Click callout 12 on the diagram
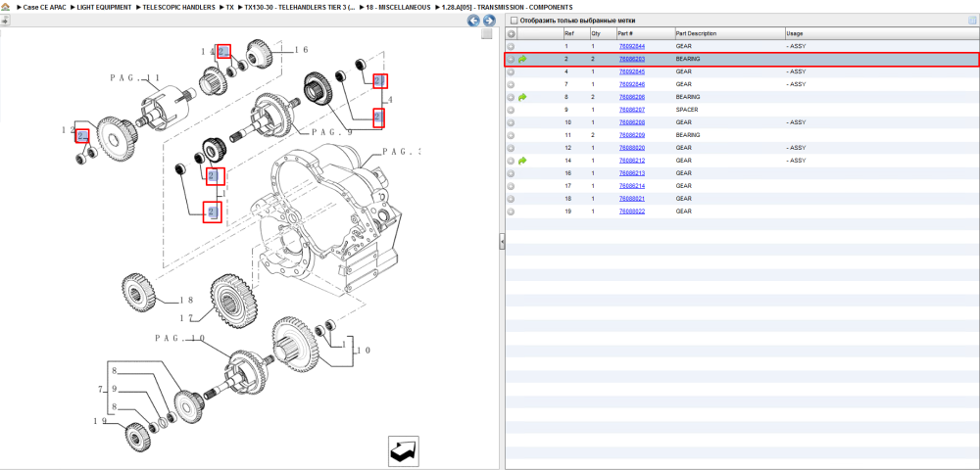Viewport: 980px width, 470px height. coord(69,130)
